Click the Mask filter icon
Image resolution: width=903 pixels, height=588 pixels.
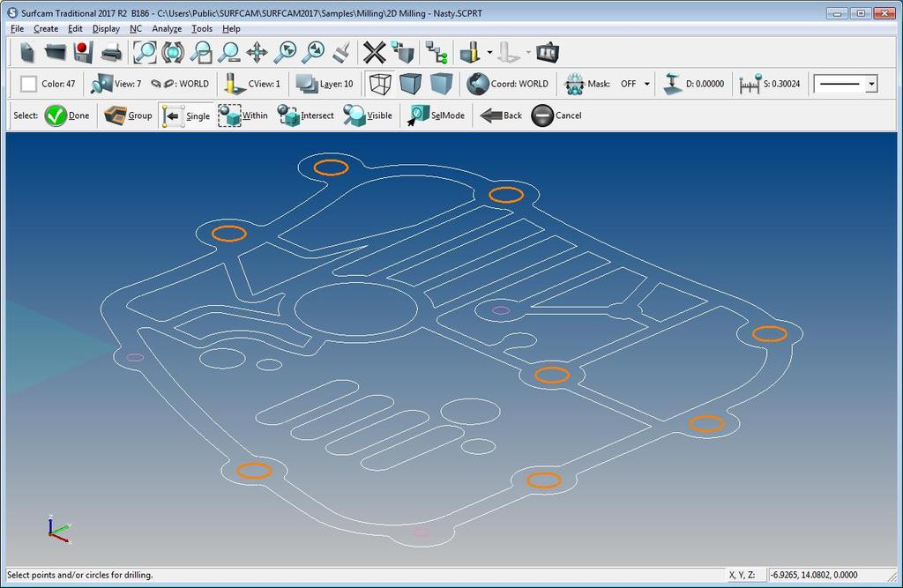[574, 84]
